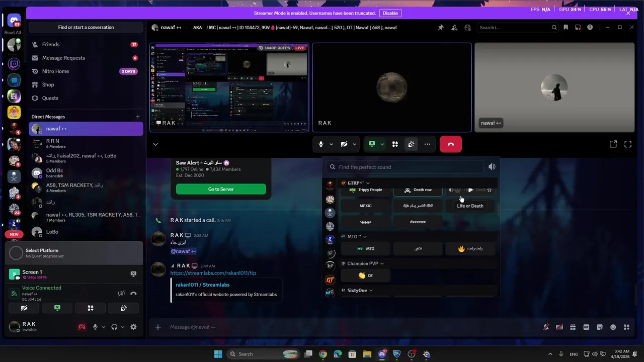Click the upload plus icon in message bar
This screenshot has width=644, height=362.
point(158,327)
